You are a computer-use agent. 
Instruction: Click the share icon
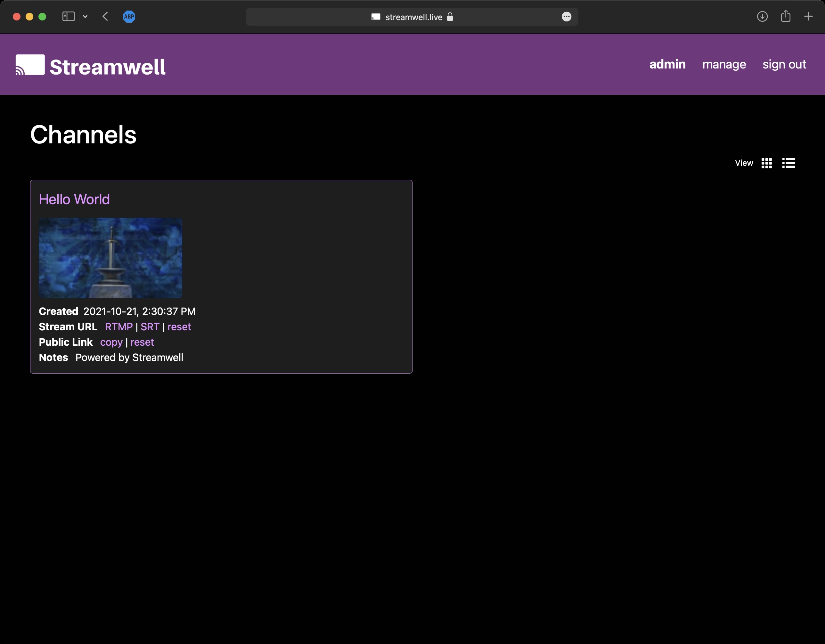[x=786, y=16]
